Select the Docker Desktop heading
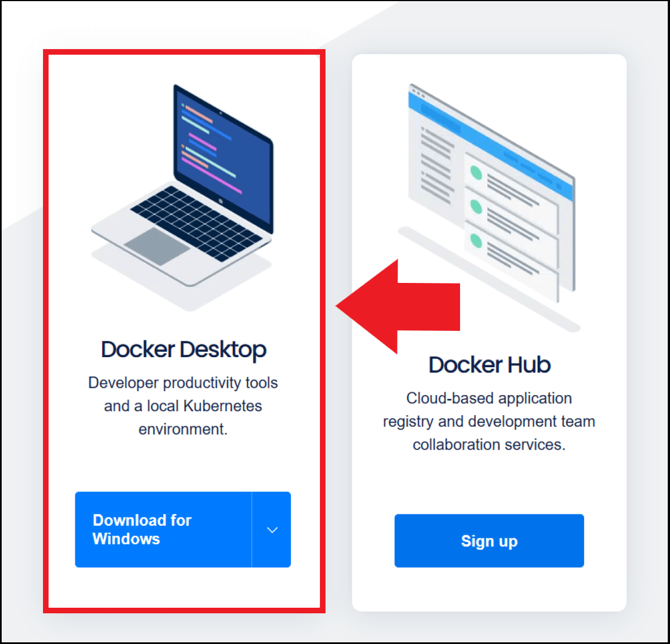This screenshot has width=670, height=644. coord(183,349)
